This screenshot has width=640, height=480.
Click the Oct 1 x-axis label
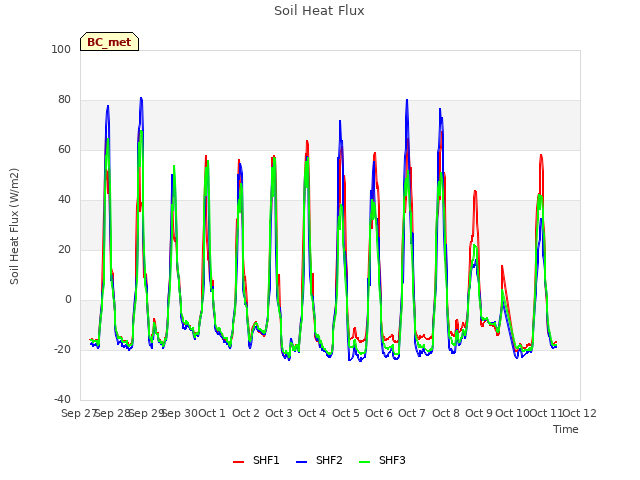212,413
